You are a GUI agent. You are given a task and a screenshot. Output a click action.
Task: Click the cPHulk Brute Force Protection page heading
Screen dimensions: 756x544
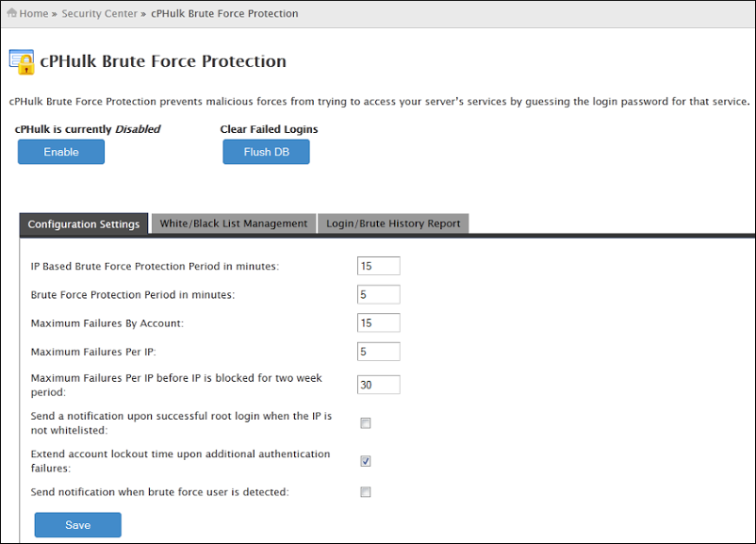click(x=162, y=61)
